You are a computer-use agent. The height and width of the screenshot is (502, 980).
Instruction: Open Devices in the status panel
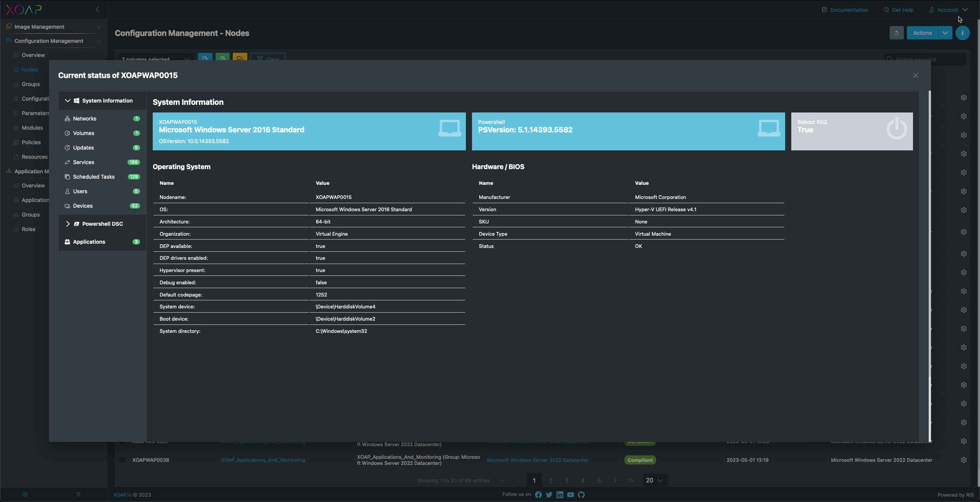point(102,206)
